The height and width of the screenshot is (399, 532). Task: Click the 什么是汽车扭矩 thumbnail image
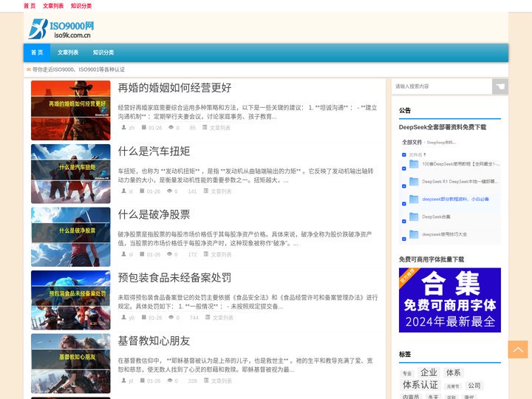pos(71,174)
